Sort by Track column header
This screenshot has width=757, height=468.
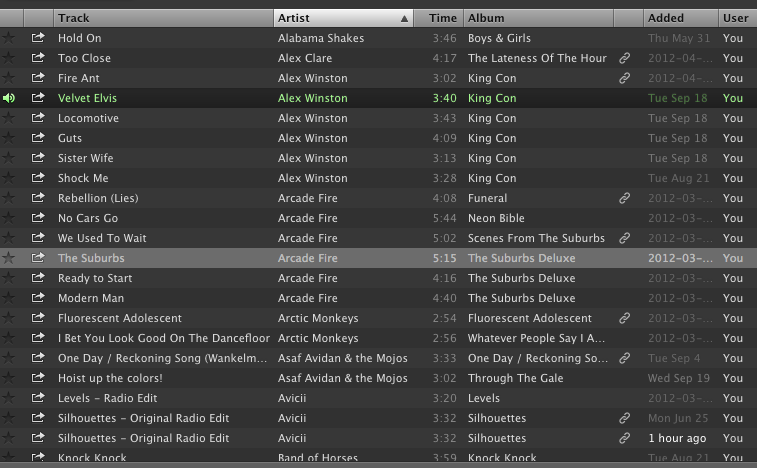(x=163, y=18)
